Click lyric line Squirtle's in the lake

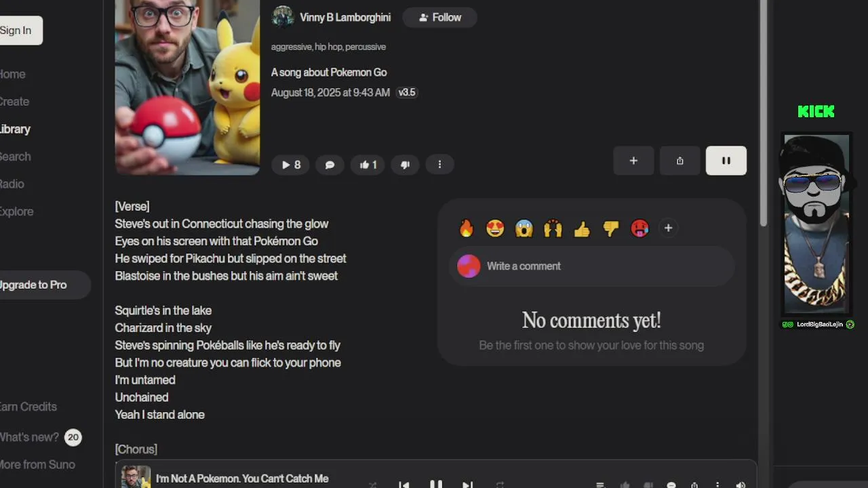pos(163,310)
